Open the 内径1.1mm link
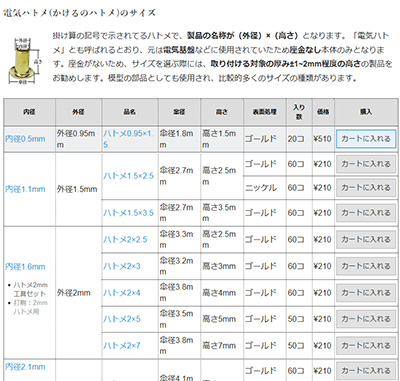400x381 pixels. (25, 189)
